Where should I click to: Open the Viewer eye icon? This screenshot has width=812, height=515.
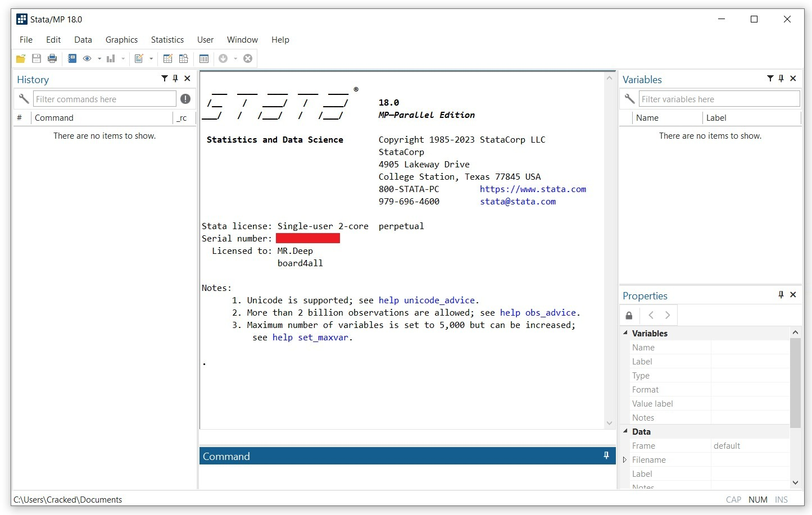coord(87,58)
